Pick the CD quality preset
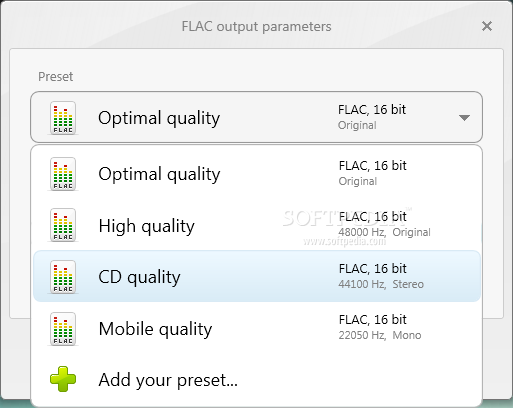 click(256, 276)
